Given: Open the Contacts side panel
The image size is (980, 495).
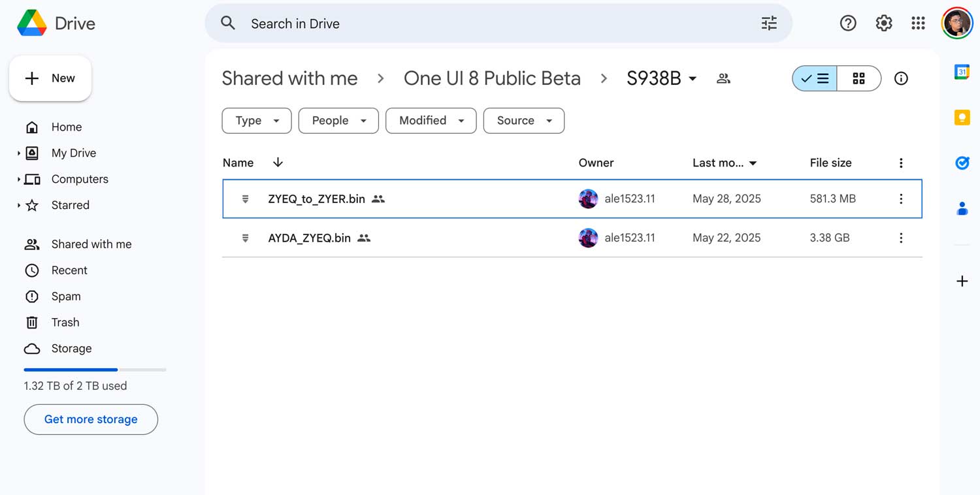Looking at the screenshot, I should tap(962, 208).
